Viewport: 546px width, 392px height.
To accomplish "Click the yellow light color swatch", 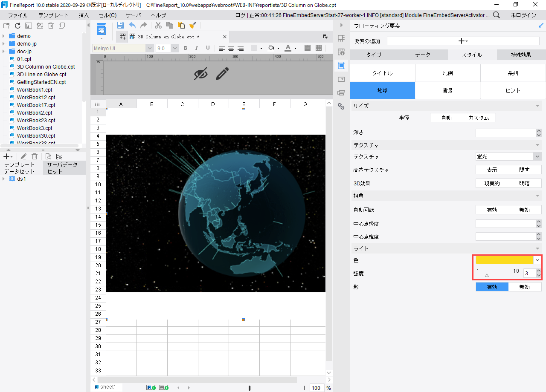I will pos(504,260).
